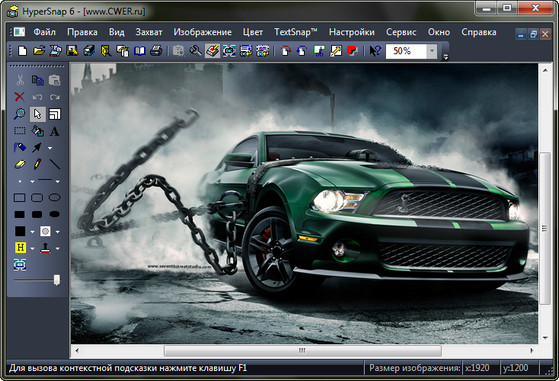Image resolution: width=559 pixels, height=381 pixels.
Task: Expand the line style dropdown arrow
Action: (57, 182)
